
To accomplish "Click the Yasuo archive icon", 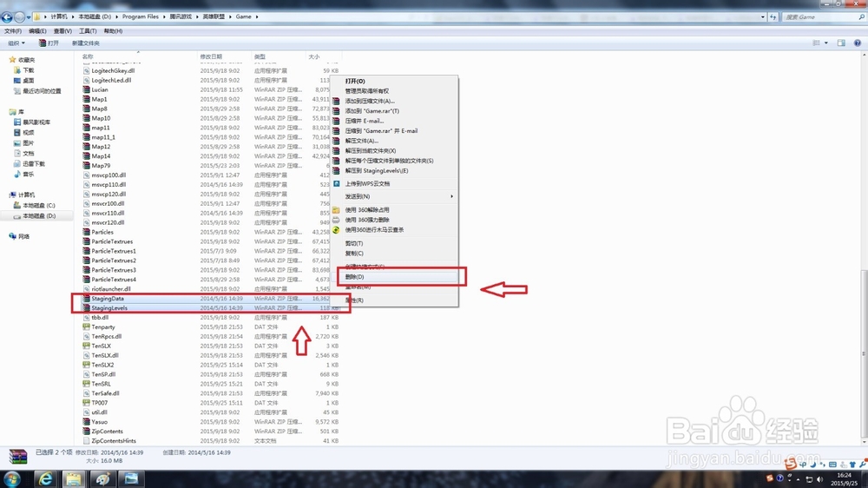I will [86, 421].
